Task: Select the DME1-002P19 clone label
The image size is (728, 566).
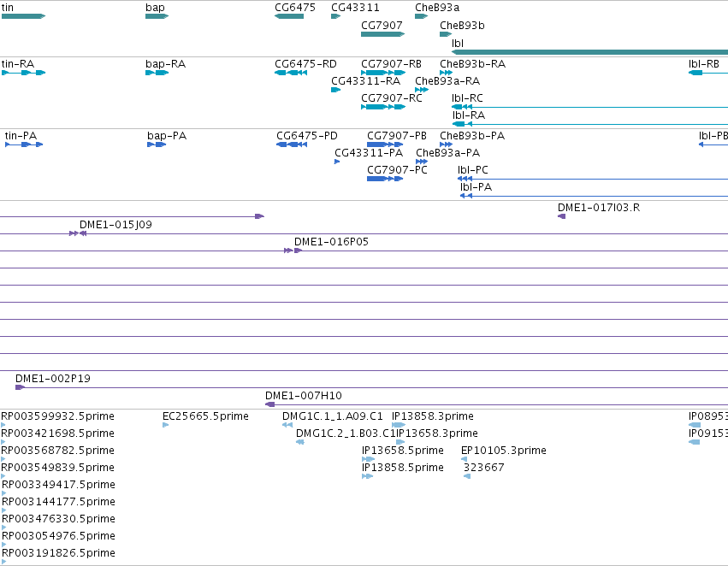Action: pos(52,379)
